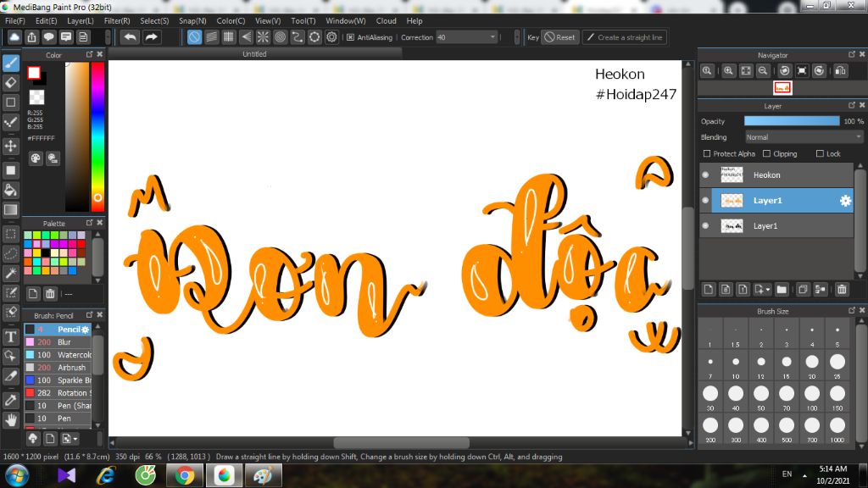This screenshot has height=488, width=868.
Task: Adjust the layer Opacity slider
Action: pyautogui.click(x=792, y=121)
